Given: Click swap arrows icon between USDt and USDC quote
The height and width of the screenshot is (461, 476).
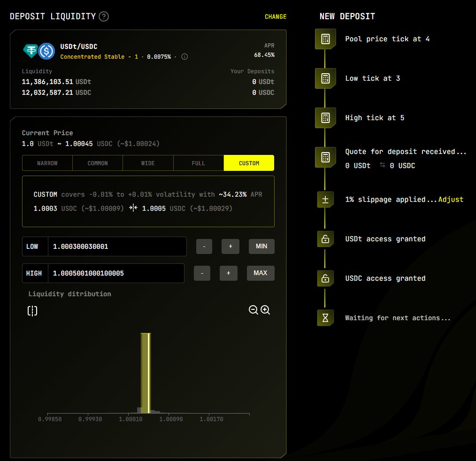Looking at the screenshot, I should (x=382, y=165).
